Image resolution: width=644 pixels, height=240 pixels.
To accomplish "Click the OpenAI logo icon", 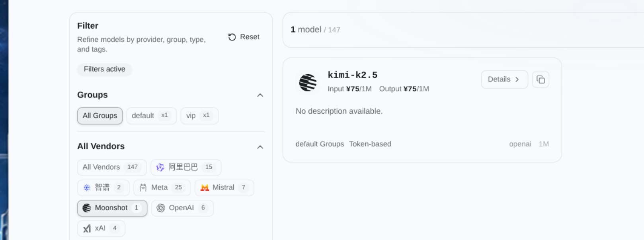I will [x=161, y=208].
